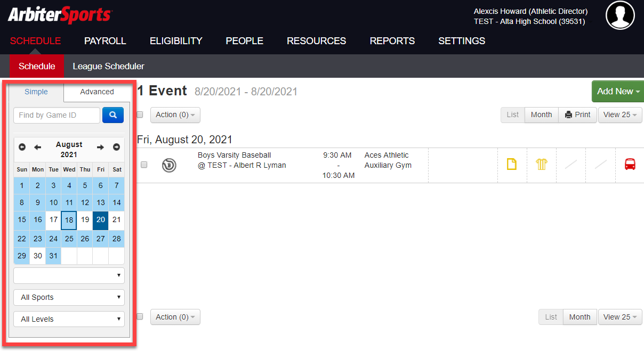
Task: Check the select-all box beside the bottom Action button
Action: (x=140, y=316)
